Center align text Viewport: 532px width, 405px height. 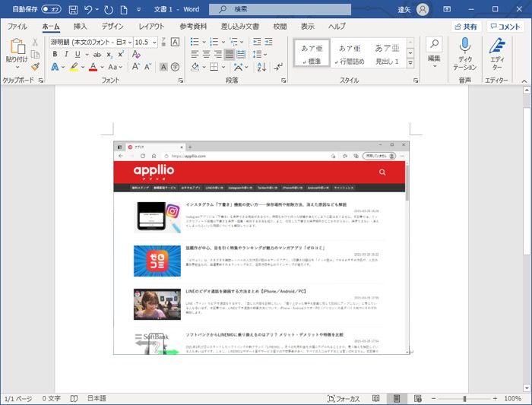click(206, 54)
